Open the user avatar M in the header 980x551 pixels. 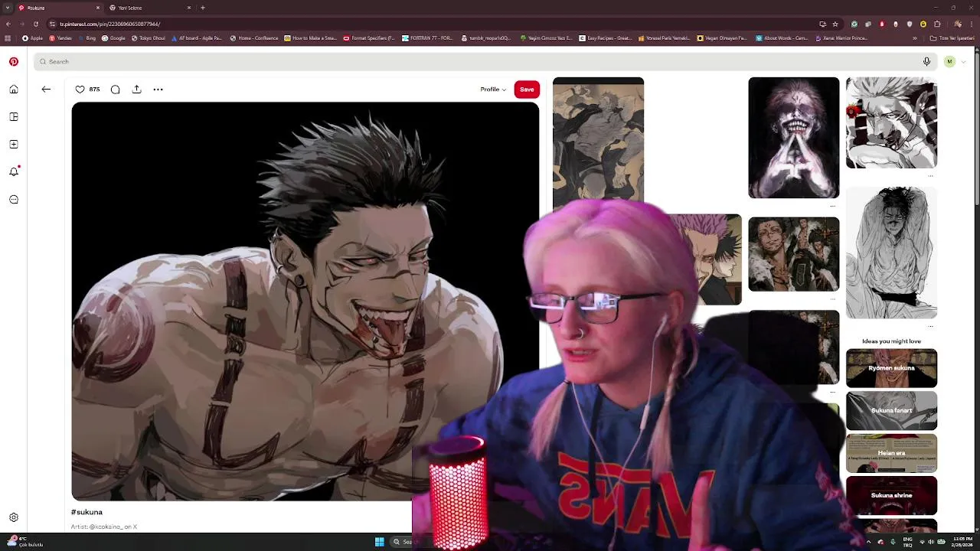coord(949,61)
